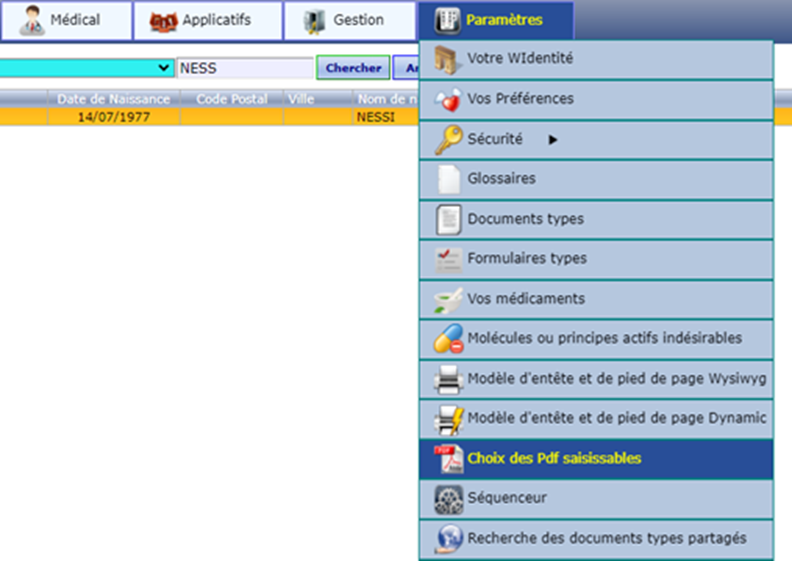Click the Formulaires types checklist icon
This screenshot has width=792, height=561.
[448, 259]
